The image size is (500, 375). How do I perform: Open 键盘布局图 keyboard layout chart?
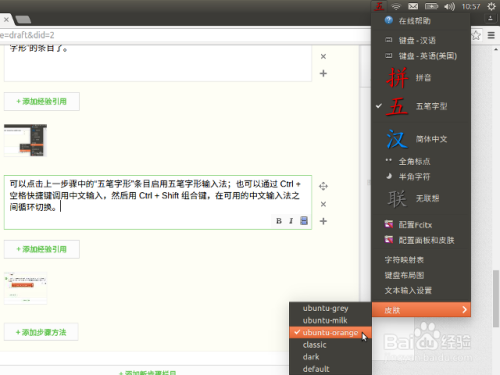[421, 275]
